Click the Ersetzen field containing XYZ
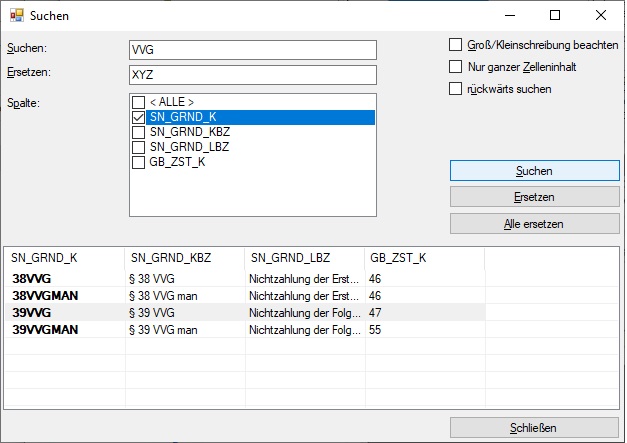This screenshot has height=443, width=627. 252,75
